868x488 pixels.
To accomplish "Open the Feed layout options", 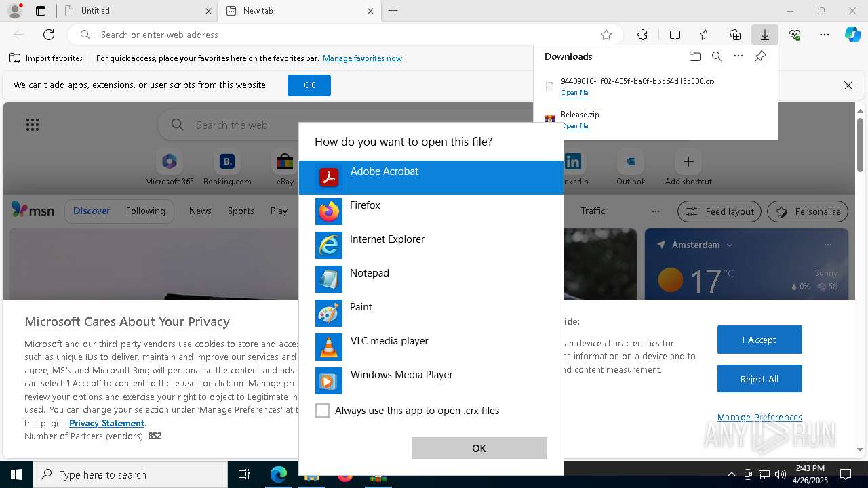I will (x=719, y=211).
